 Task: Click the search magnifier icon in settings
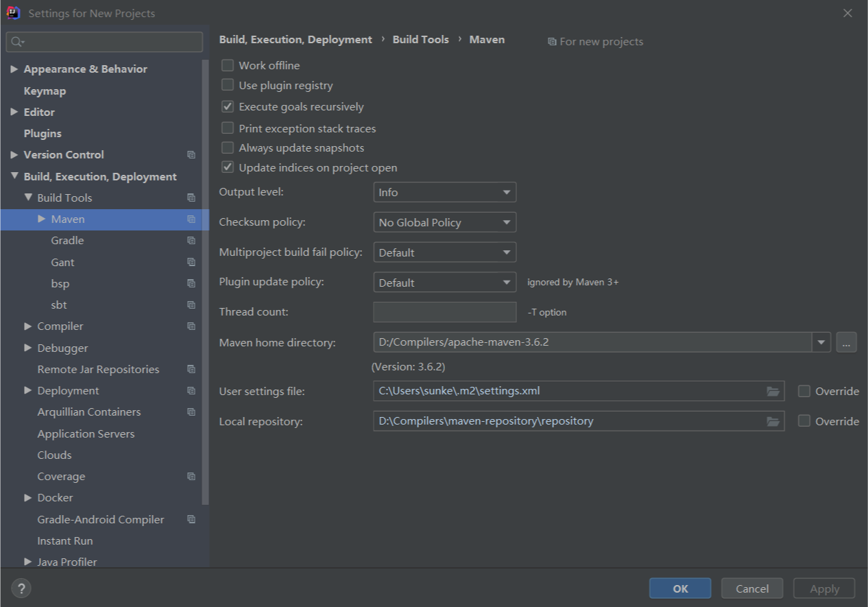(x=16, y=42)
